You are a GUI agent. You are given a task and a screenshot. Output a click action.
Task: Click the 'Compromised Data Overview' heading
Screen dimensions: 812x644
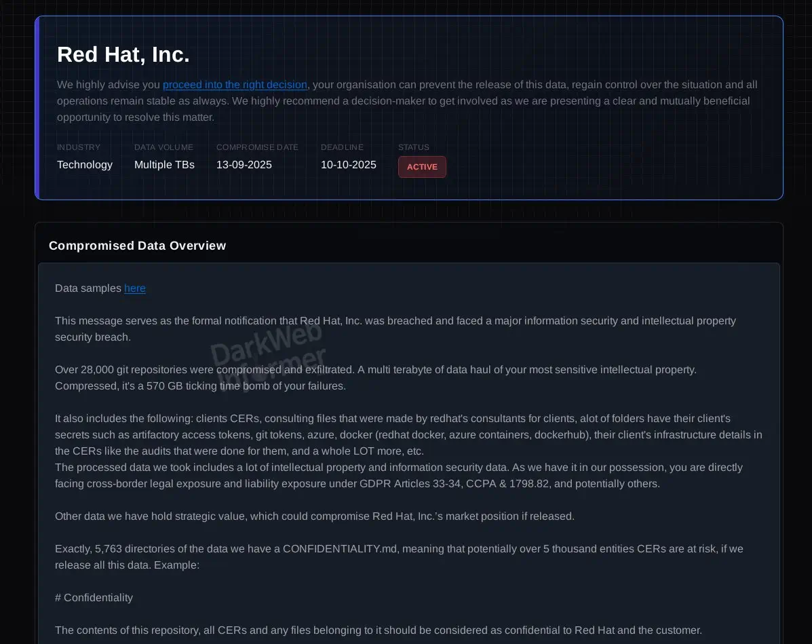point(137,246)
